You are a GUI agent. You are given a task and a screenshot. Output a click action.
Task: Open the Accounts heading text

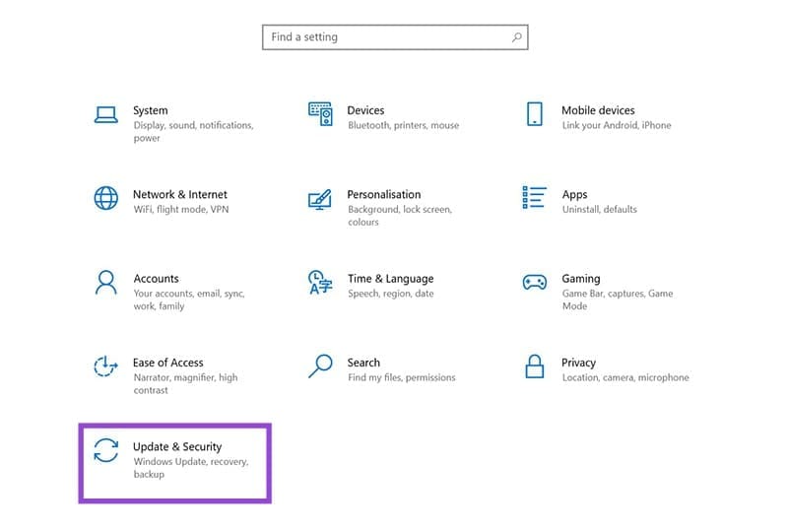click(156, 279)
